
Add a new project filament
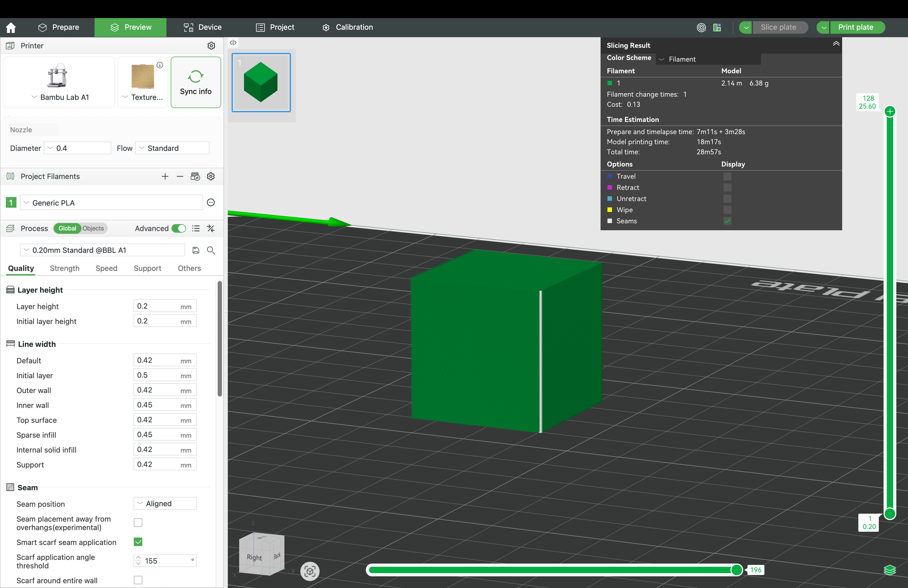click(x=165, y=176)
